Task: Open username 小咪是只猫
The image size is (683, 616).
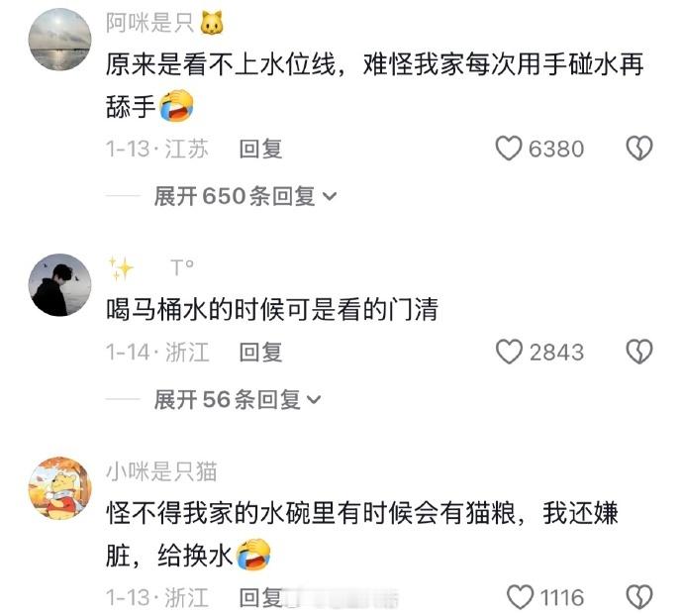Action: 161,471
